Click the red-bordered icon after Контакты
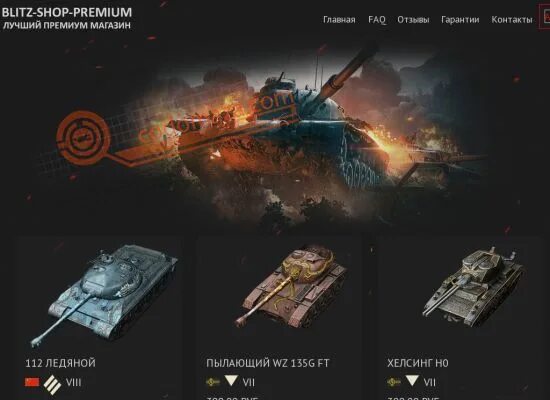 pos(545,16)
